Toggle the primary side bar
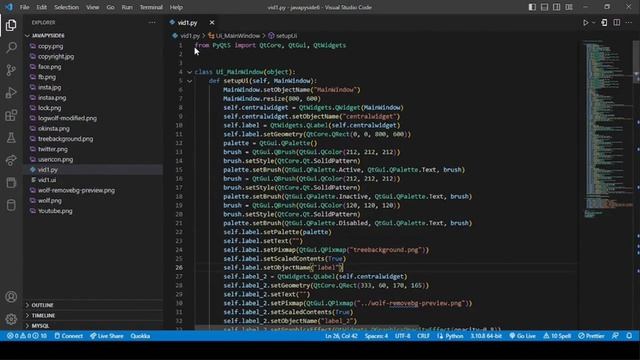Viewport: 640px width, 360px height. click(x=532, y=7)
